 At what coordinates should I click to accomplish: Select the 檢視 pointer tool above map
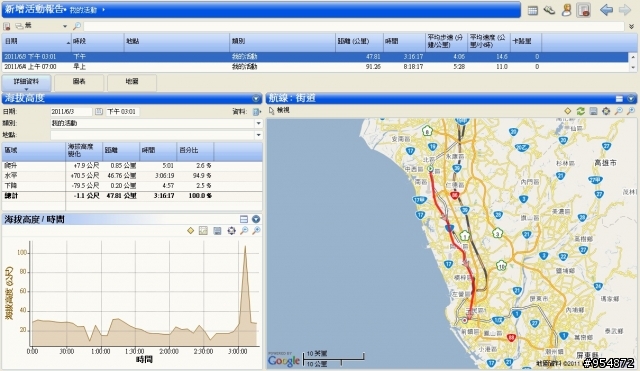tap(280, 111)
